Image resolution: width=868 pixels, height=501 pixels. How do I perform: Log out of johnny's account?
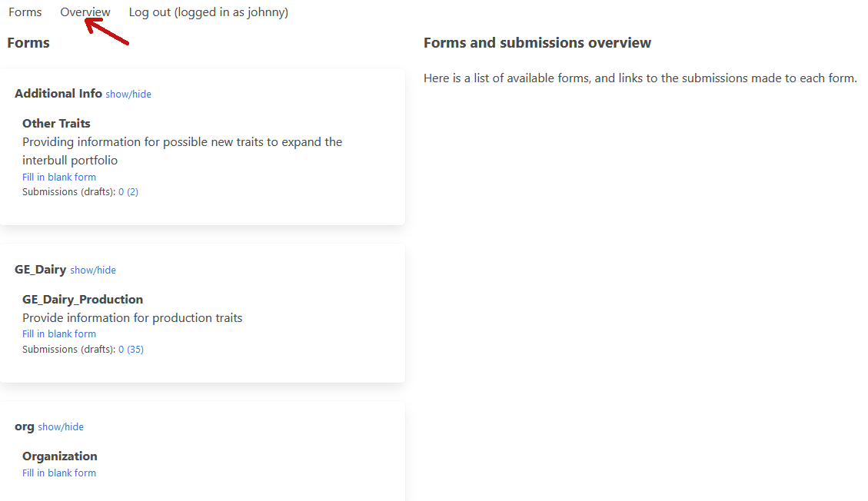[x=208, y=12]
